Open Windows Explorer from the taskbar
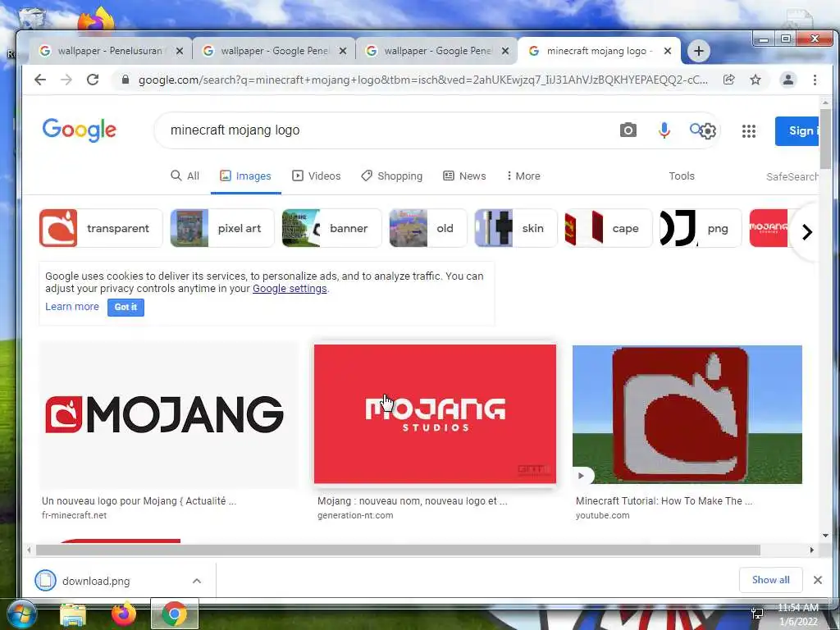Image resolution: width=840 pixels, height=630 pixels. [x=73, y=614]
